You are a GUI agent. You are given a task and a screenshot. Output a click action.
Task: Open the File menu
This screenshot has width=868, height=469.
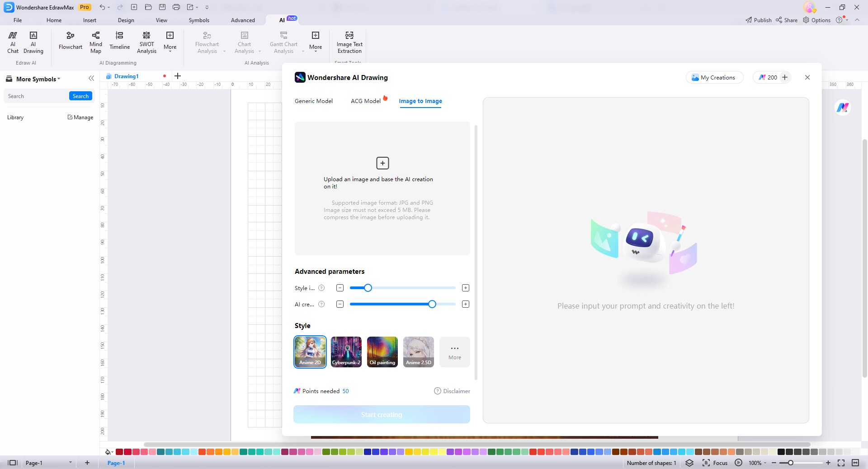point(18,20)
